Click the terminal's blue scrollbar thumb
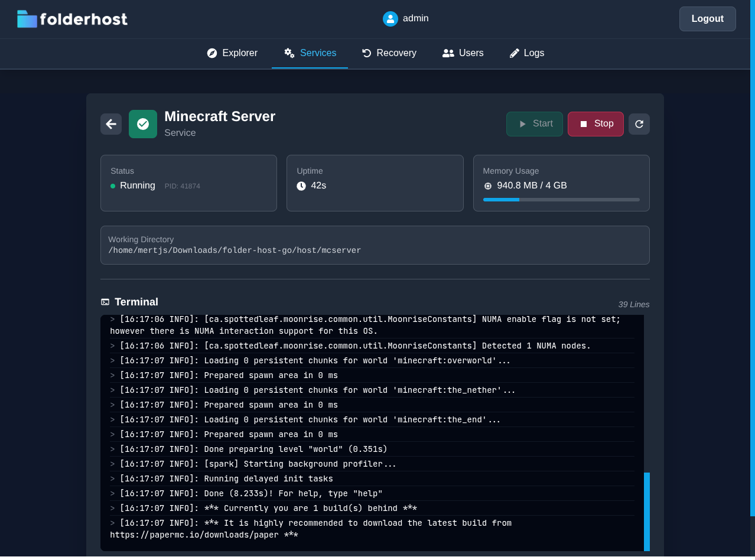Screen dimensions: 755x560 point(646,511)
